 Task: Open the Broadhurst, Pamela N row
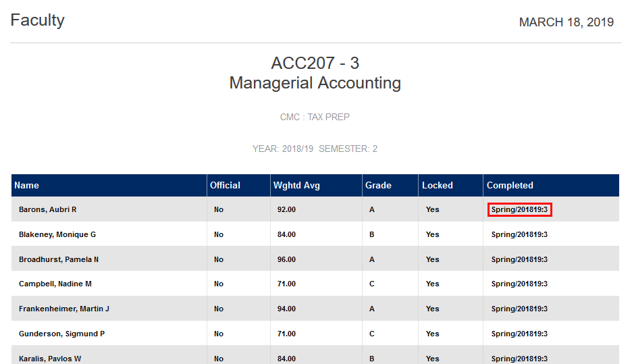(59, 260)
